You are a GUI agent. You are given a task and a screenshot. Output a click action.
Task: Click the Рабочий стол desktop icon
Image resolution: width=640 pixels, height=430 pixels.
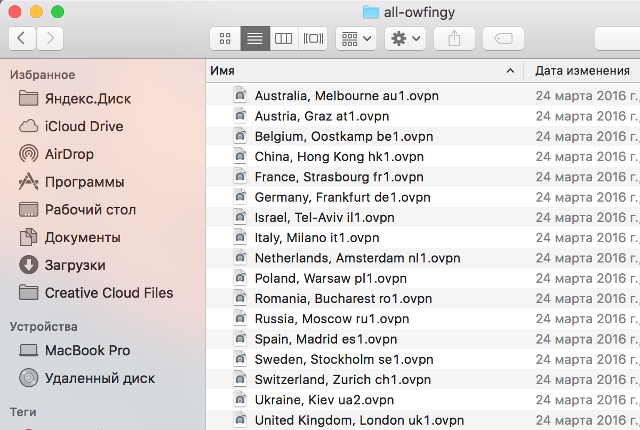point(29,210)
